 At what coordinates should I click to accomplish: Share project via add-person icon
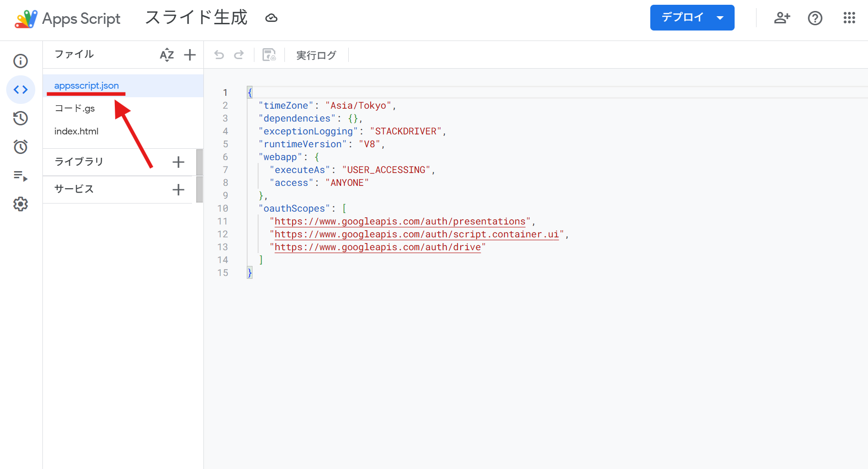tap(782, 18)
